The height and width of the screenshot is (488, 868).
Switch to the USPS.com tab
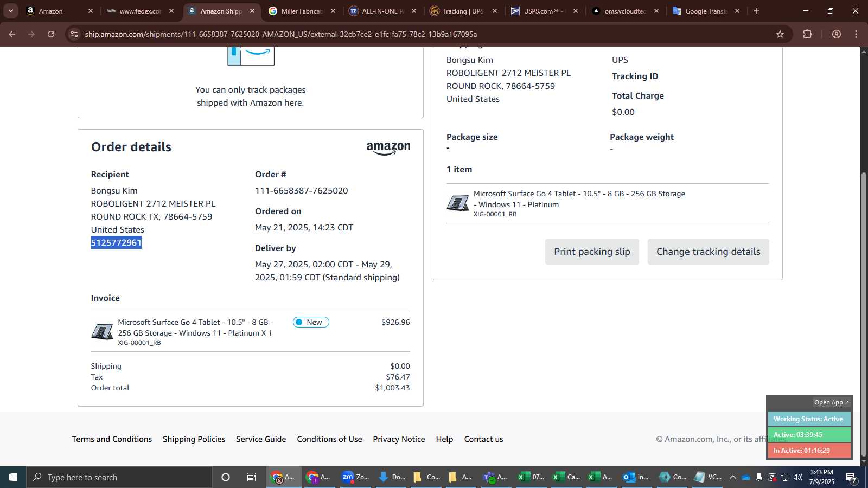coord(544,11)
